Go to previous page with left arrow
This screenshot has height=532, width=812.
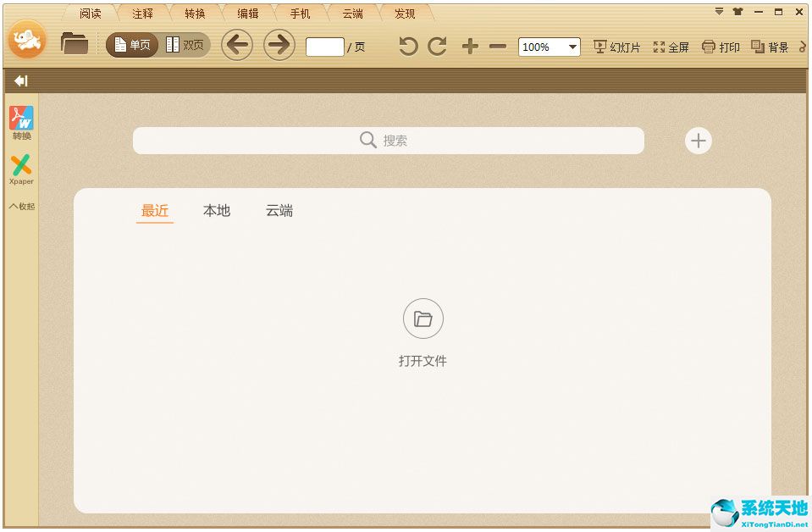[x=237, y=45]
